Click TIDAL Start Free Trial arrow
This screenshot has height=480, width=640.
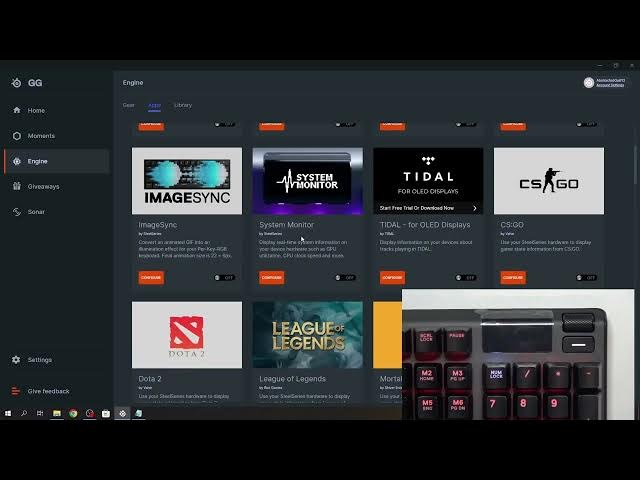tap(475, 208)
